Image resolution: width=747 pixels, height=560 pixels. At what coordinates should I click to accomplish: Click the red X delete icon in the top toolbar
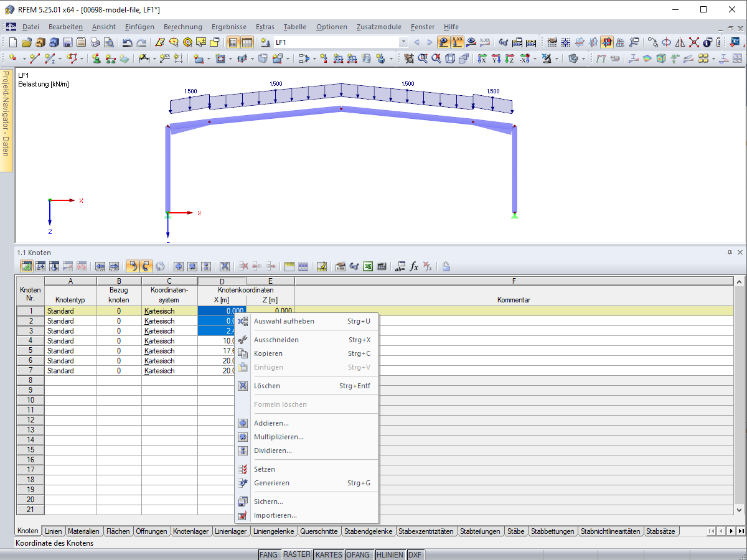coord(693,42)
